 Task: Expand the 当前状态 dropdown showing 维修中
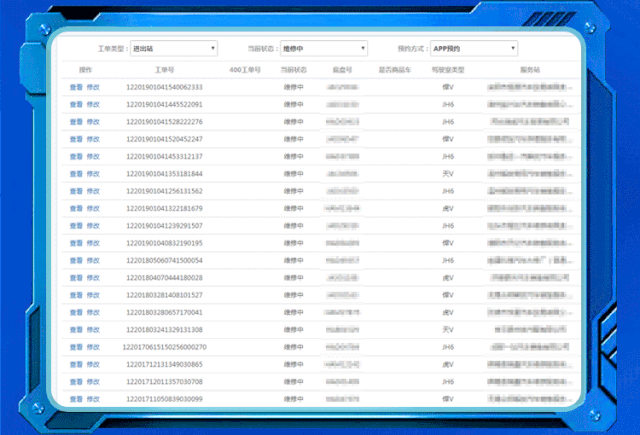[323, 48]
